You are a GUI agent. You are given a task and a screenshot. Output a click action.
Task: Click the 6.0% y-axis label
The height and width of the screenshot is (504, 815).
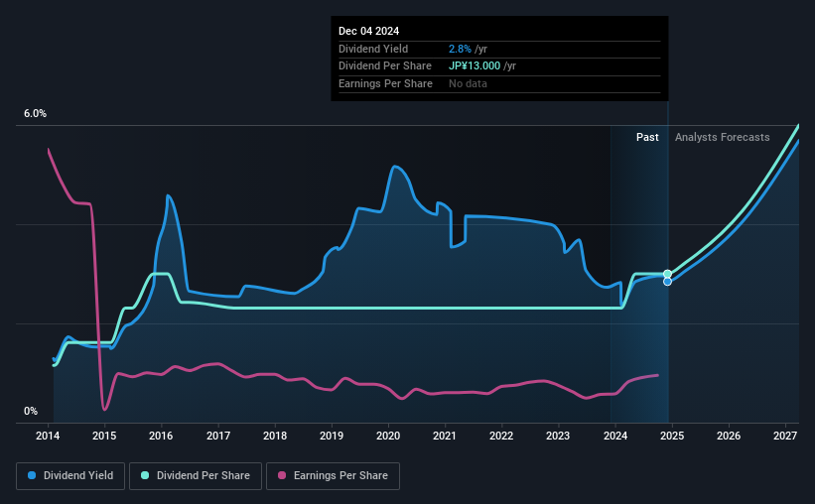[35, 114]
